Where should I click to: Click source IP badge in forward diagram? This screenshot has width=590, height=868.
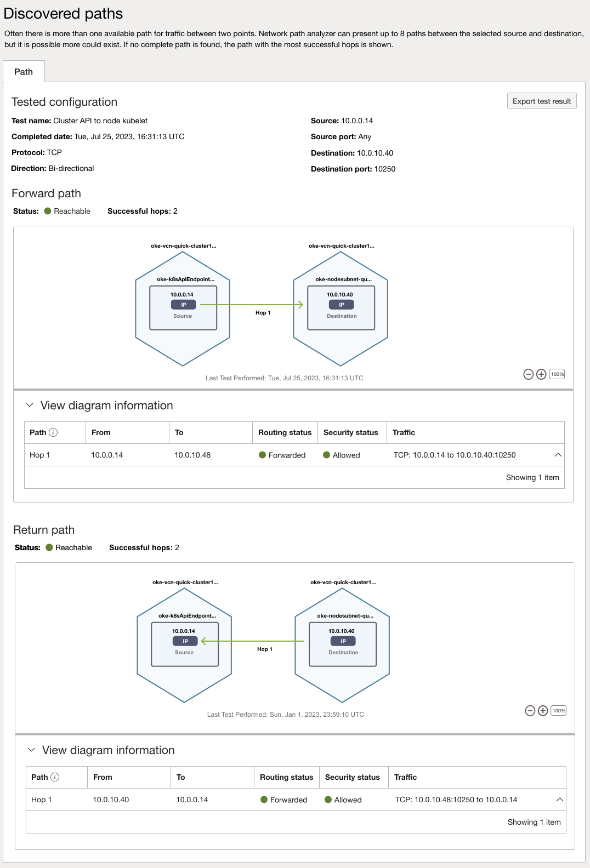[184, 305]
